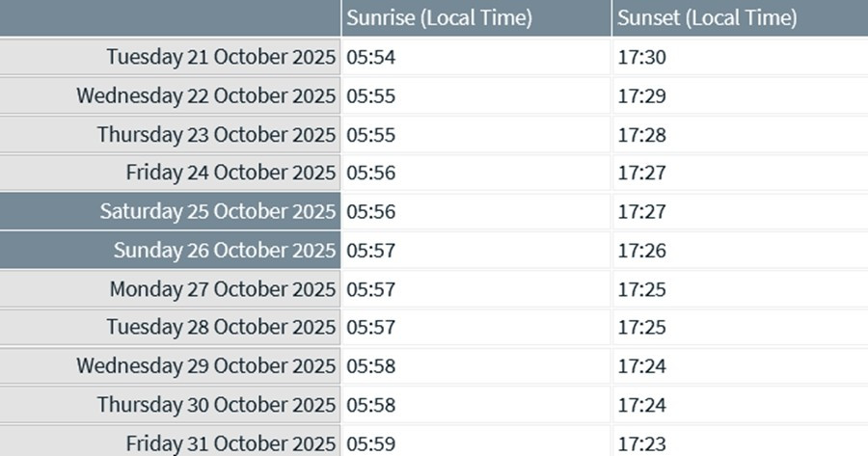Click Friday 31 October 2025 date cell

pyautogui.click(x=231, y=443)
